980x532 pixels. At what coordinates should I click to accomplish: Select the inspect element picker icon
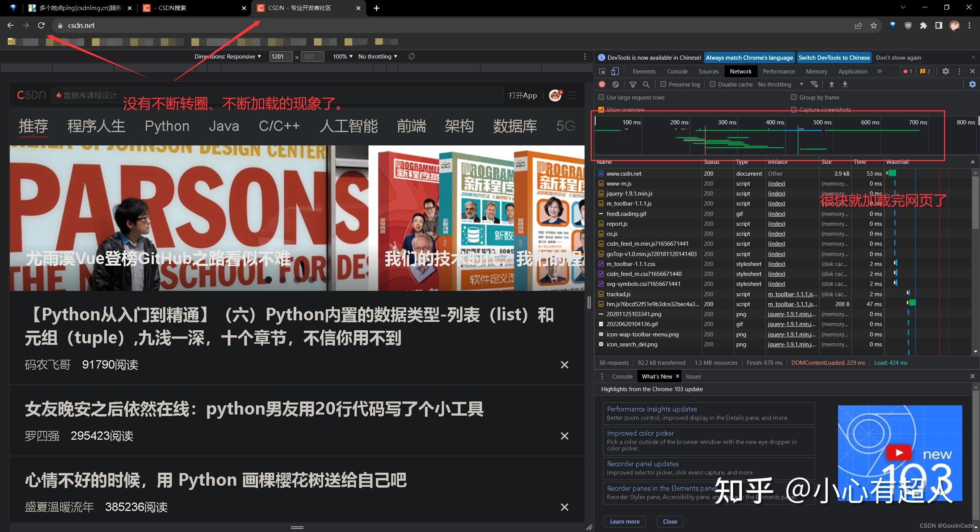point(602,71)
